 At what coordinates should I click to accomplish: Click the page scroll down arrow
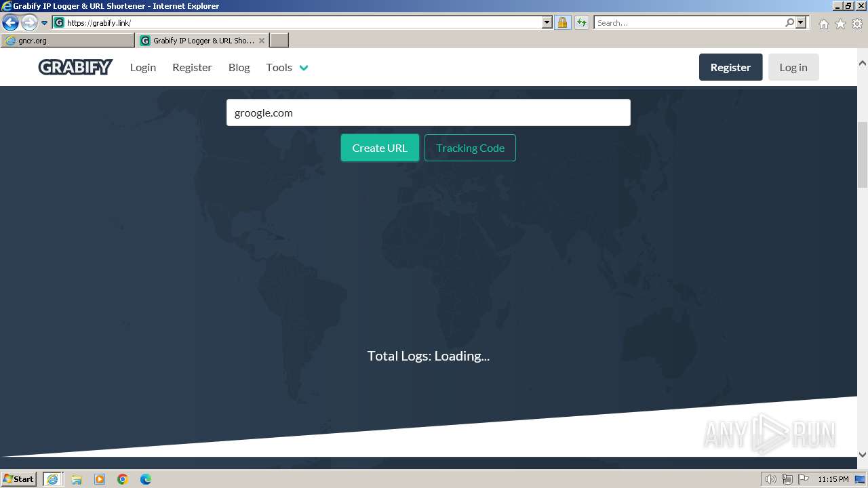862,455
